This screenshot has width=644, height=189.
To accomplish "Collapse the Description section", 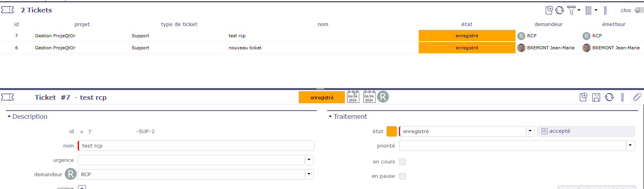I will 9,116.
